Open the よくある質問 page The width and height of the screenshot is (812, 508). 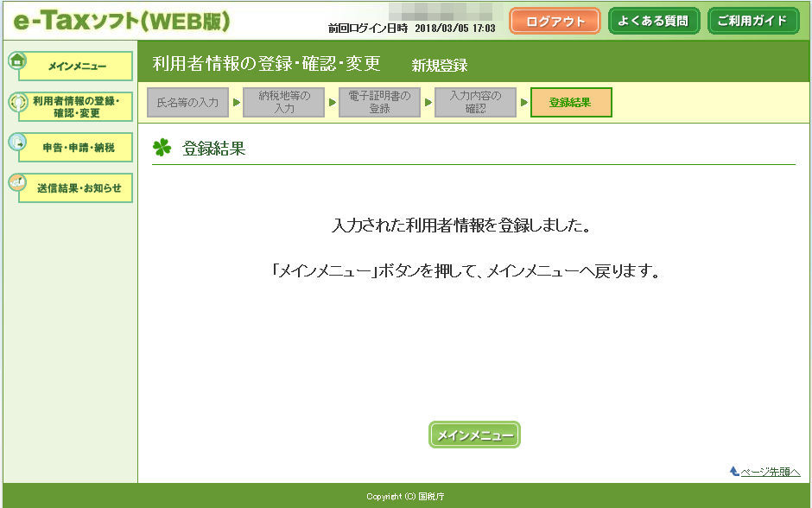654,21
